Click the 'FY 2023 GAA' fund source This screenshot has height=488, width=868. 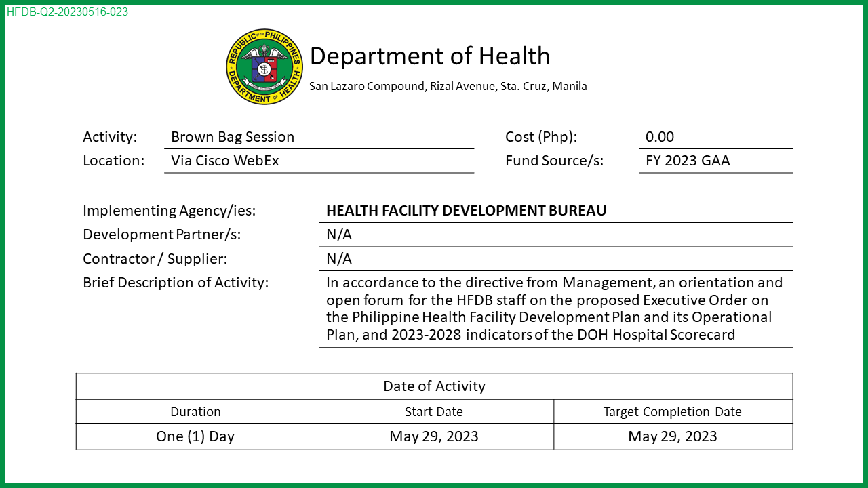688,161
